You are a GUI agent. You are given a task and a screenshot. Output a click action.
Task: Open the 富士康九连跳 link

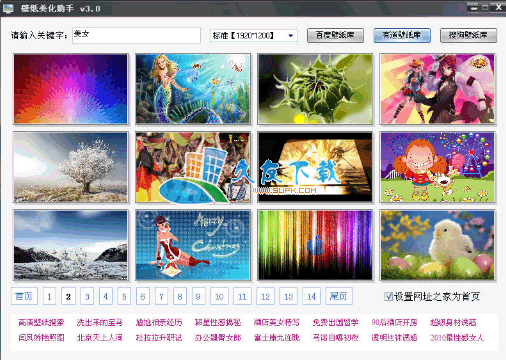[277, 337]
